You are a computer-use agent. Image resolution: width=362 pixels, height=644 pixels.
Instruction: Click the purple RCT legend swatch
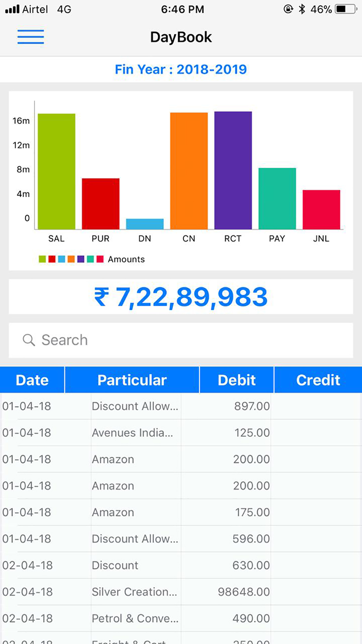81,259
